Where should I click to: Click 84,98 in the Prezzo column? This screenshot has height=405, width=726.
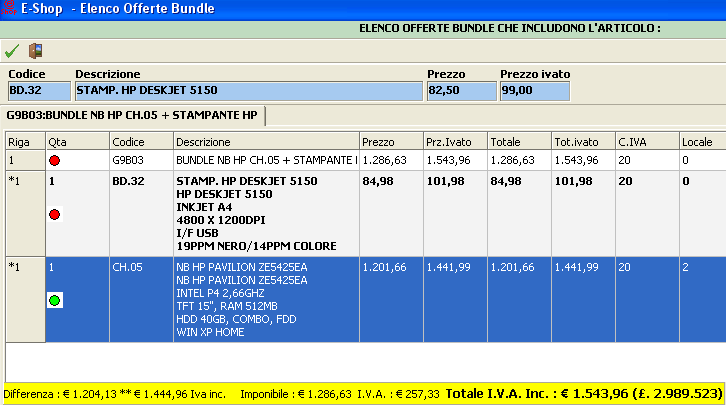click(391, 213)
